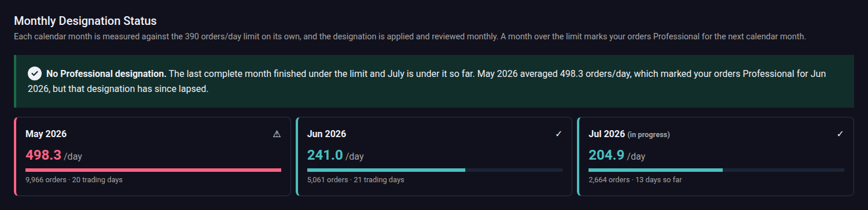
Task: Click the (in progress) label
Action: point(649,135)
